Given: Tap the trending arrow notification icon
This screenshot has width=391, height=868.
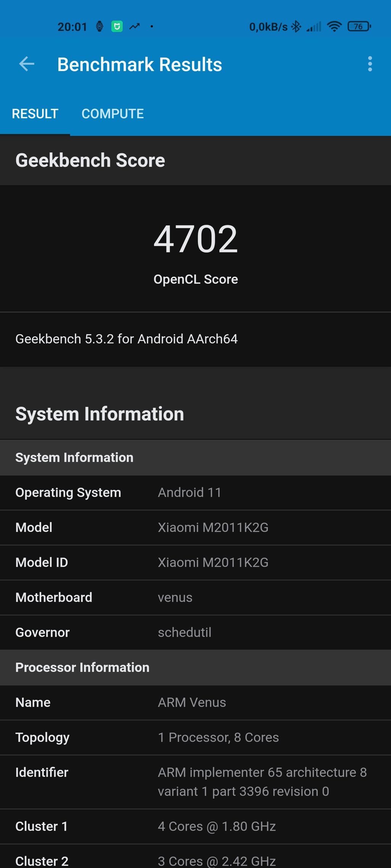Looking at the screenshot, I should (134, 26).
